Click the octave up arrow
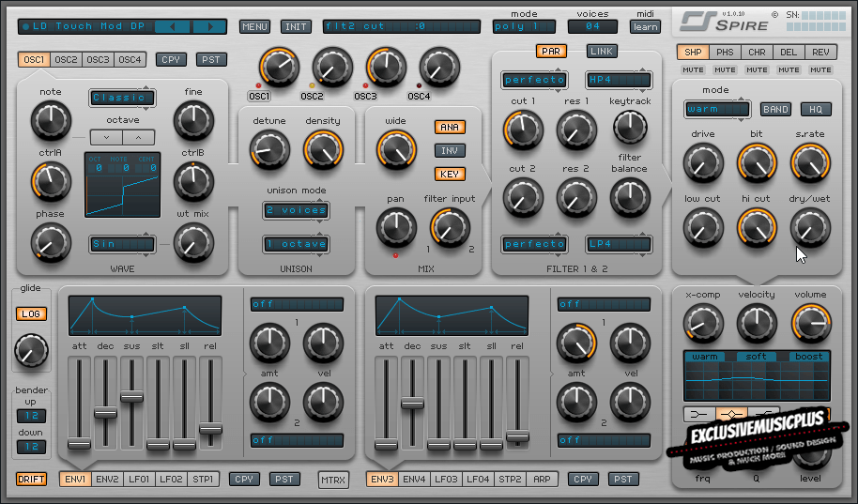The height and width of the screenshot is (504, 858). pyautogui.click(x=138, y=137)
